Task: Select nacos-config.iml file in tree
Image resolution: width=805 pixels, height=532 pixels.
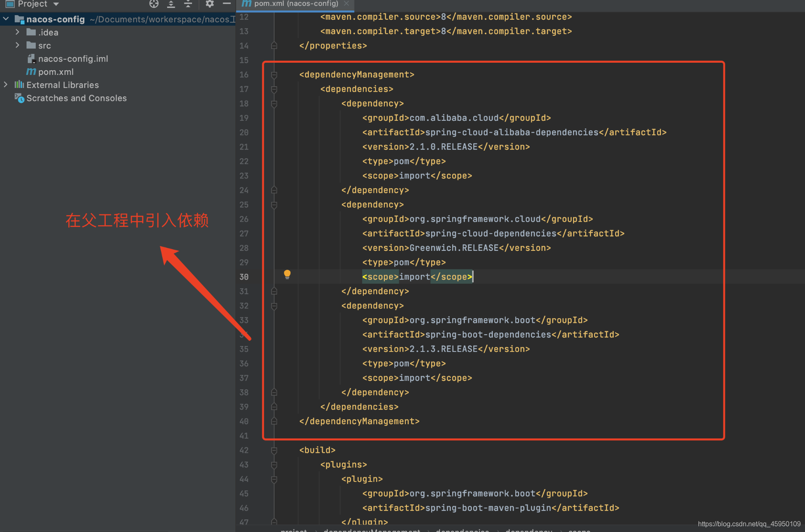Action: (x=73, y=59)
